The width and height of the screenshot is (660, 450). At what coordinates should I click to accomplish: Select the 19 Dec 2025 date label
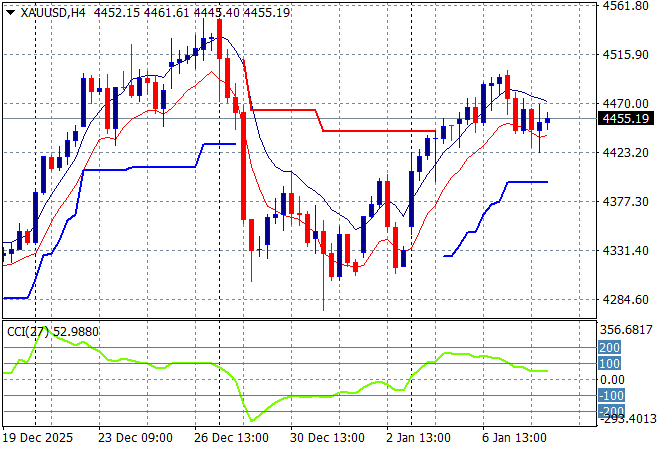(38, 437)
